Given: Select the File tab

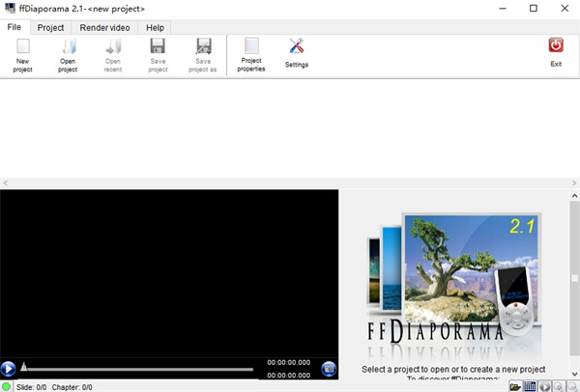Looking at the screenshot, I should [14, 28].
